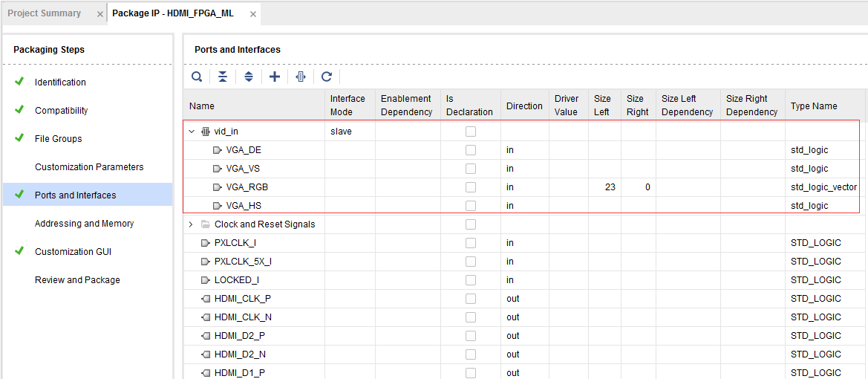
Task: Sort by Is Declaration column header
Action: coord(469,106)
